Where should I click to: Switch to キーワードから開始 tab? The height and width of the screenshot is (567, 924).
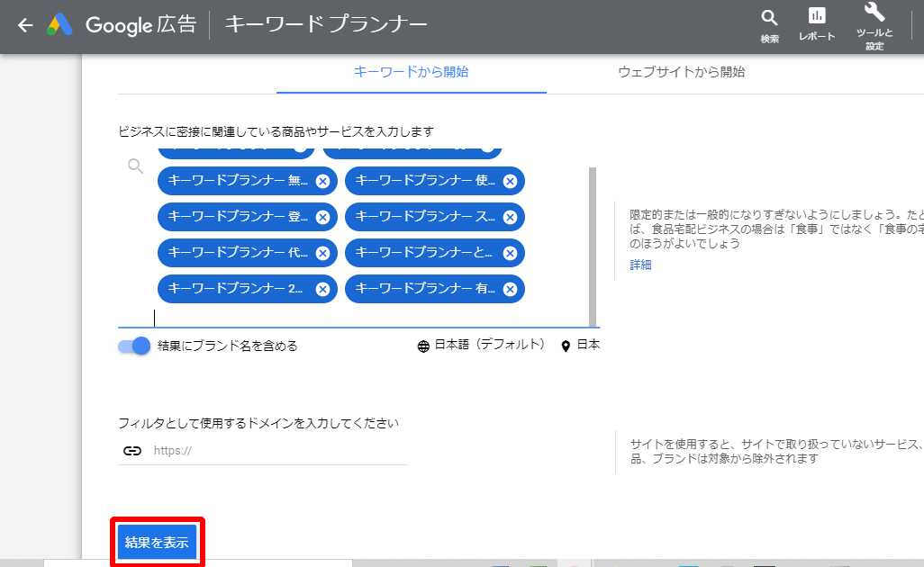point(411,72)
